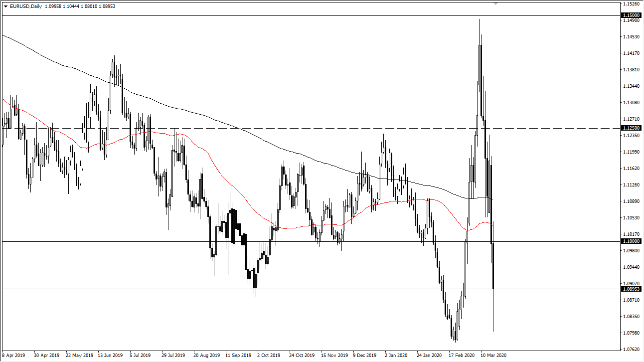
Task: Click the 10 Mar 2020 date label
Action: click(493, 356)
